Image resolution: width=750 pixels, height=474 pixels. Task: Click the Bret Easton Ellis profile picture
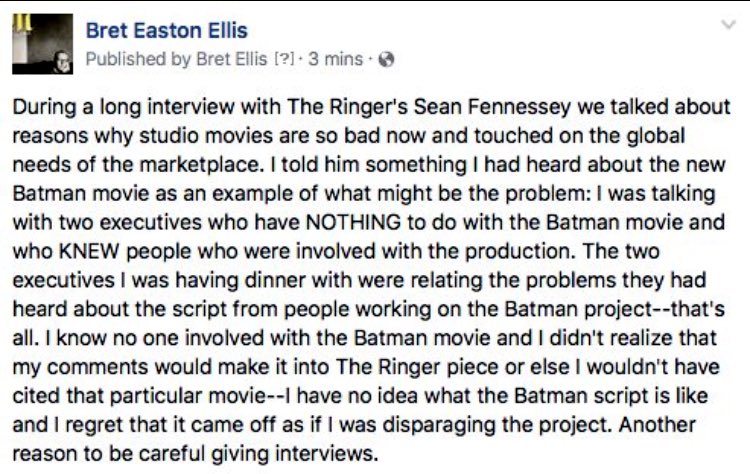click(43, 44)
